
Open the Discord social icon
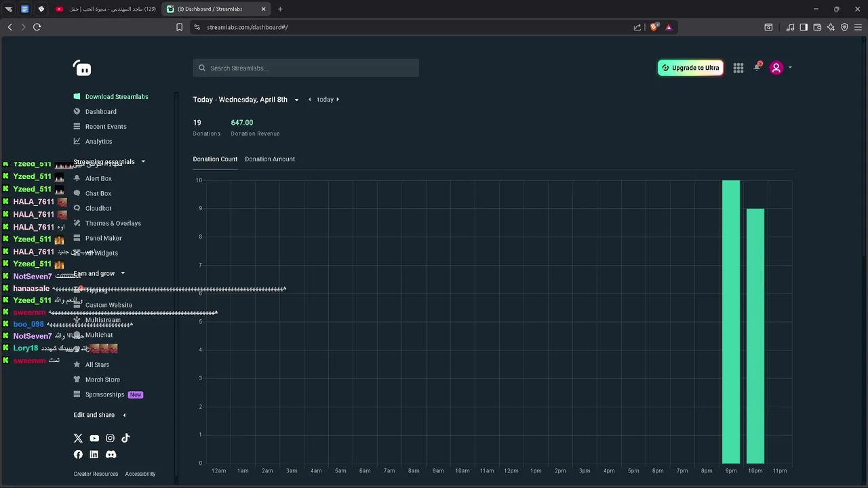pyautogui.click(x=111, y=454)
